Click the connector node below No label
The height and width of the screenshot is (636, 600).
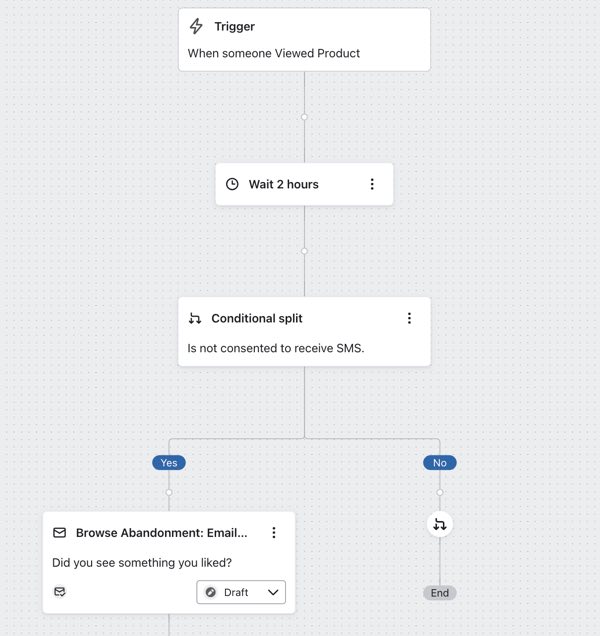(439, 492)
